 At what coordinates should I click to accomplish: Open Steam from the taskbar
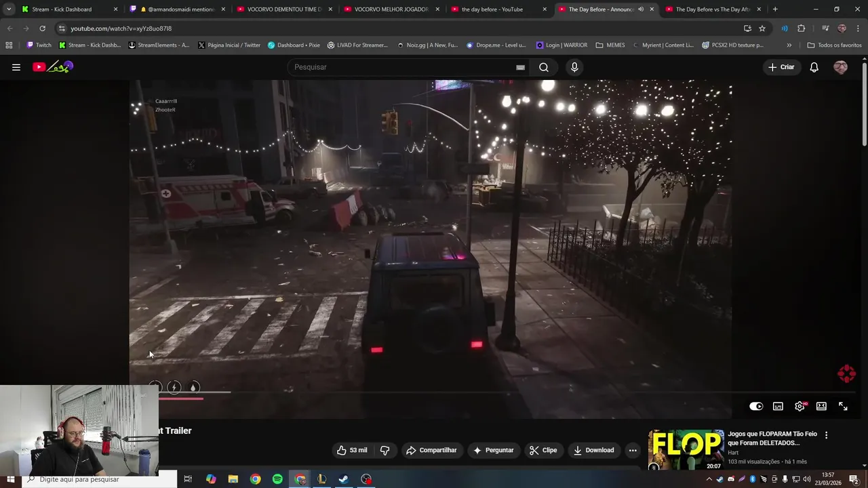pos(344,479)
